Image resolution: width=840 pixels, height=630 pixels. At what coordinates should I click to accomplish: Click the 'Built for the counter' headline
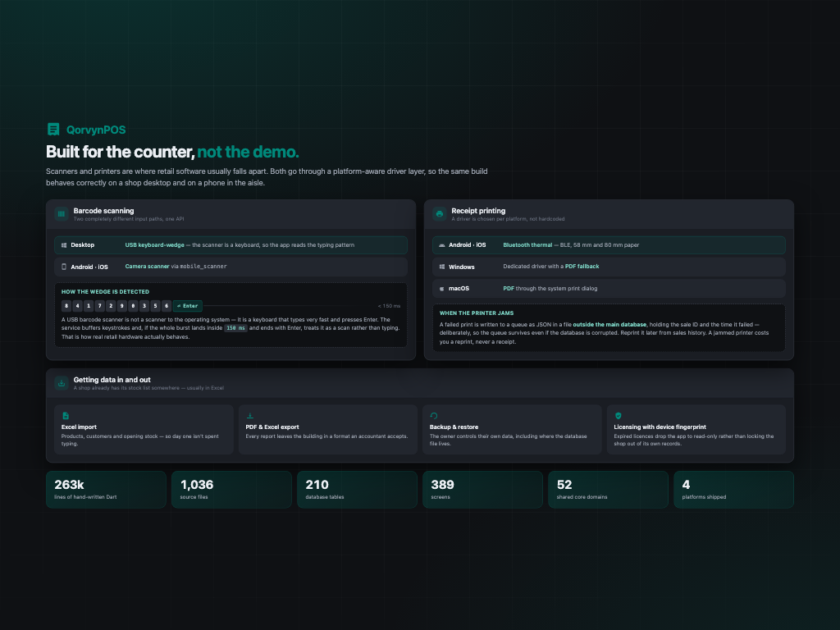(x=172, y=152)
